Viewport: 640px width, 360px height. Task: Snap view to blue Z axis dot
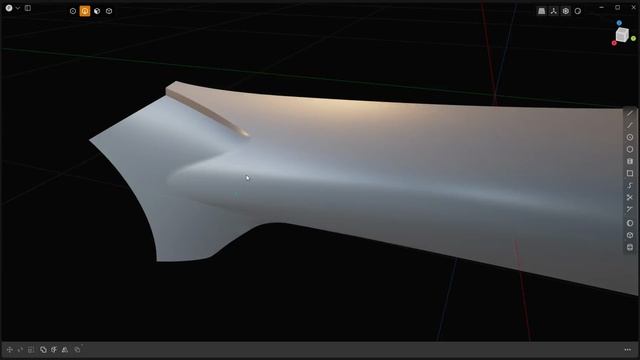(x=619, y=23)
